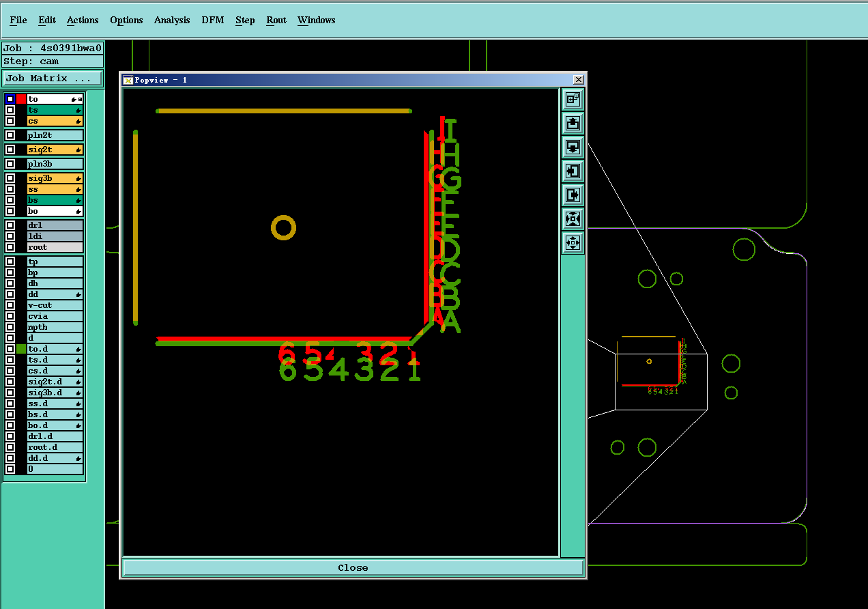Open the Windows menu
This screenshot has height=609, width=868.
point(317,20)
